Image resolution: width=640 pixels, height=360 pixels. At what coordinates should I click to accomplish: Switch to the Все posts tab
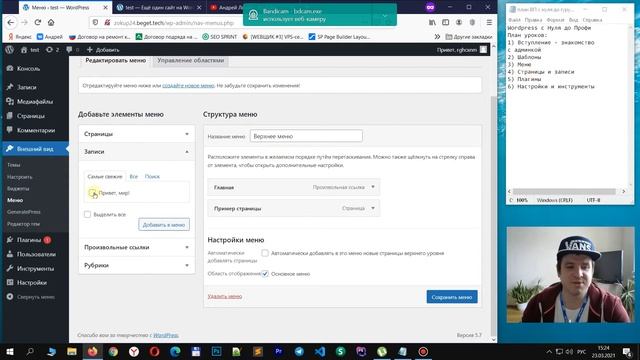pyautogui.click(x=133, y=176)
